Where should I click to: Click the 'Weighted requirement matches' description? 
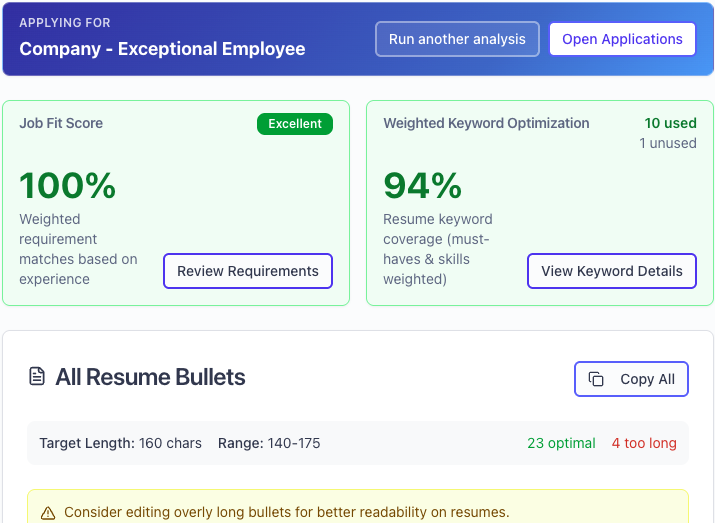[78, 249]
